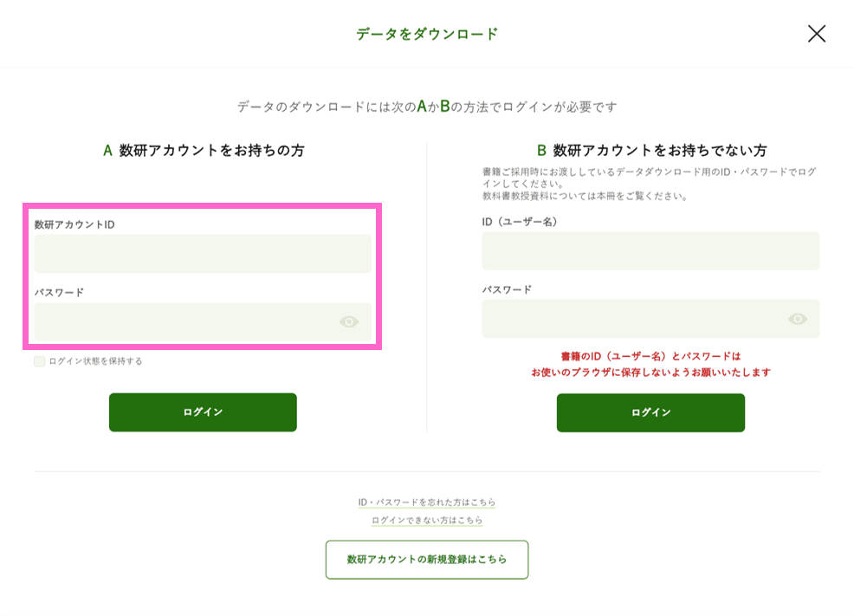Click the ID（ユーザー名）field label
Viewport: 854px width, 616px height.
click(x=522, y=222)
